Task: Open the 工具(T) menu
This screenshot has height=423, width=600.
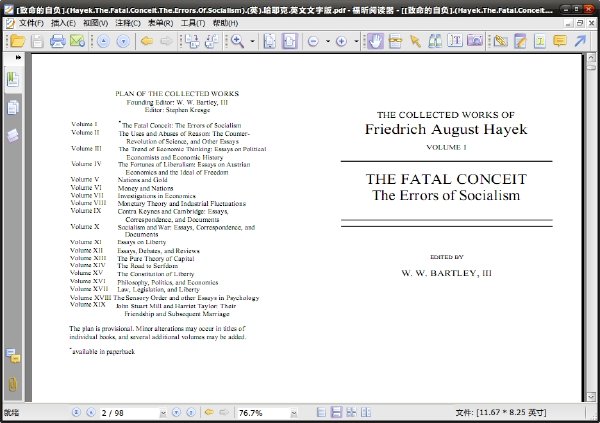Action: (193, 23)
